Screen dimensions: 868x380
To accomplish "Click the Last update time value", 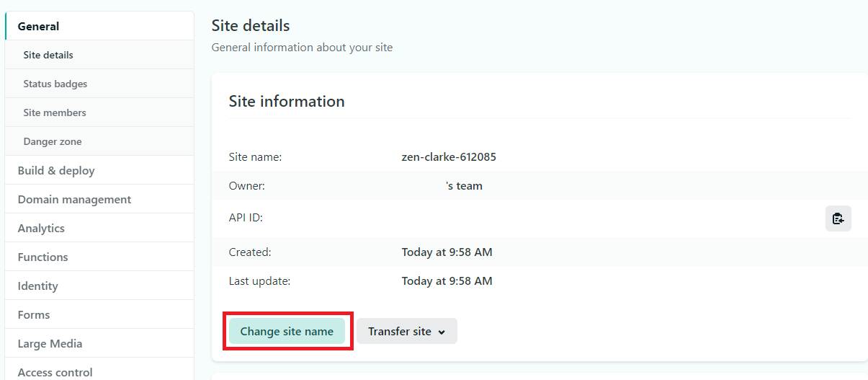I will pyautogui.click(x=447, y=281).
